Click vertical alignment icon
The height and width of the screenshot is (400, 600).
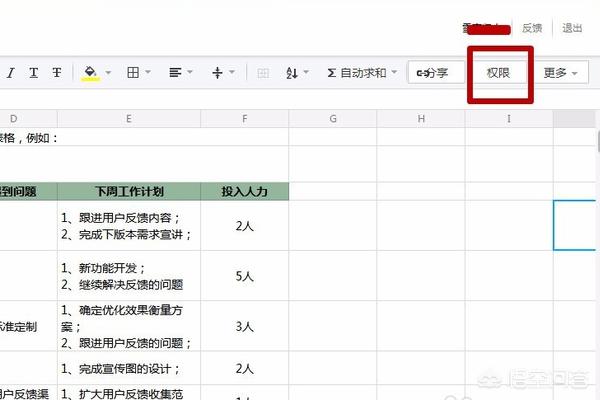[218, 73]
